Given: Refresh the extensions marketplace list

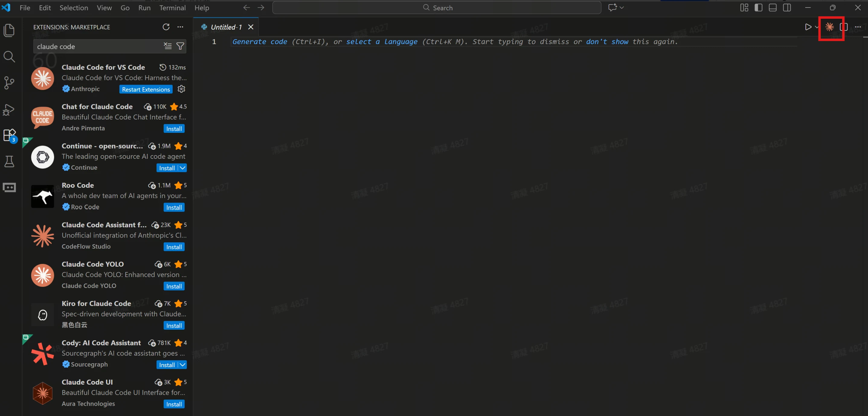Looking at the screenshot, I should tap(166, 27).
